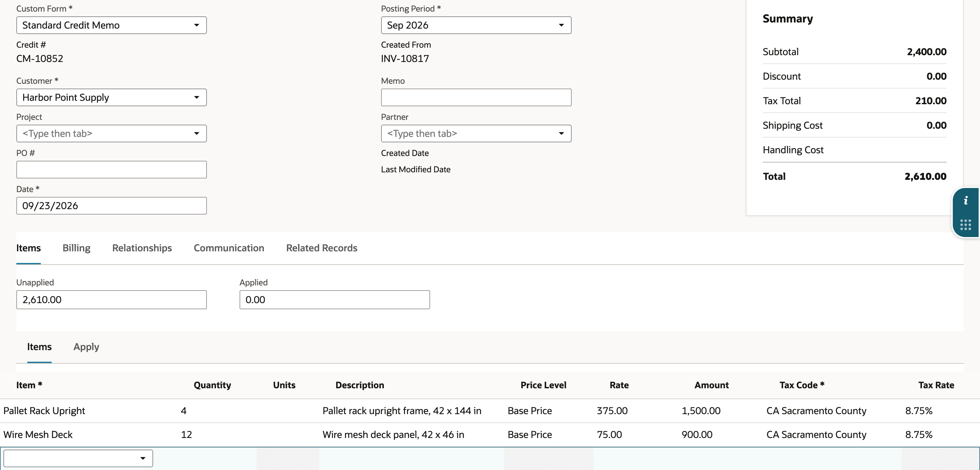980x470 pixels.
Task: Click quantity 4 in Pallet Rack row
Action: point(183,411)
